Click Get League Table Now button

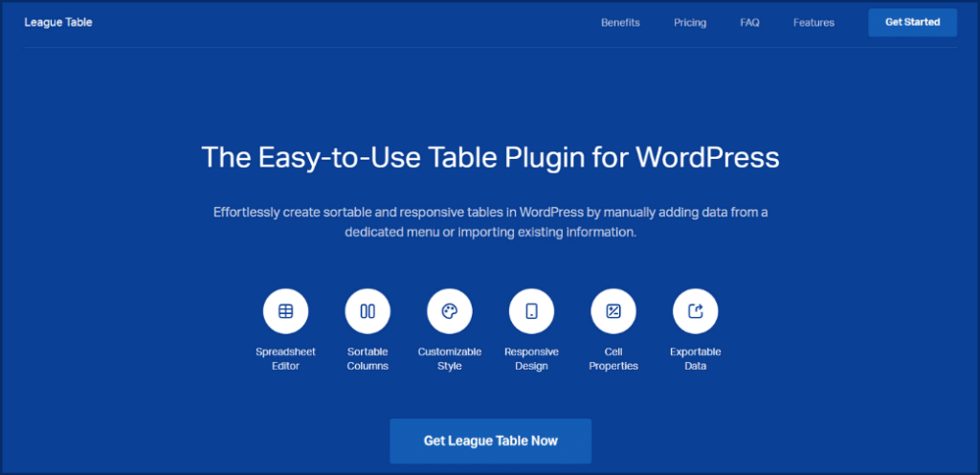[x=491, y=441]
